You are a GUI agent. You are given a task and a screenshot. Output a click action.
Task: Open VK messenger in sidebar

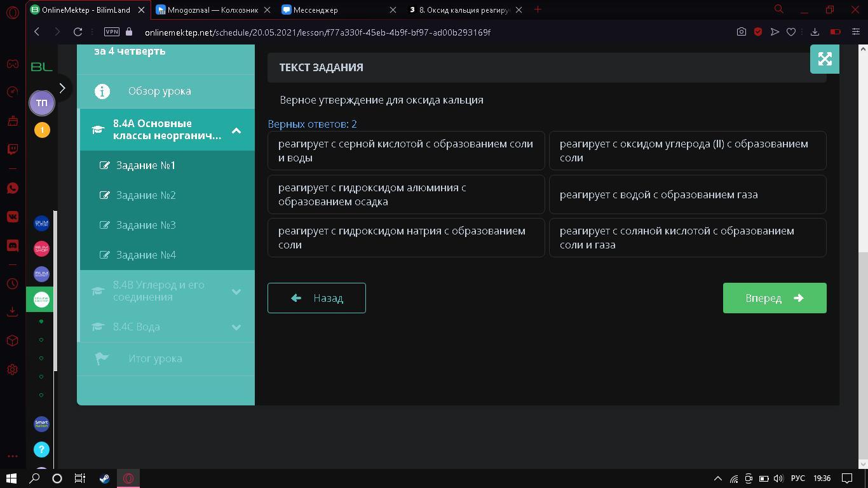13,217
